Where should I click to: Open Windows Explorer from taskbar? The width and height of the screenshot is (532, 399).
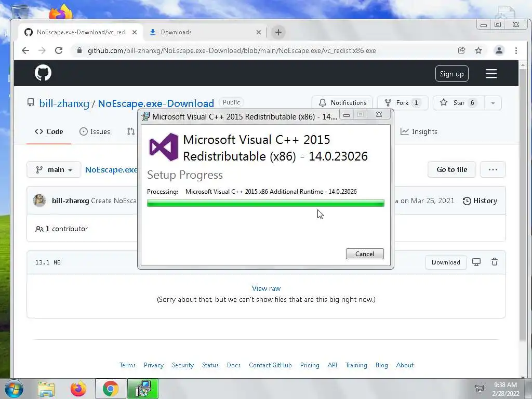click(46, 389)
